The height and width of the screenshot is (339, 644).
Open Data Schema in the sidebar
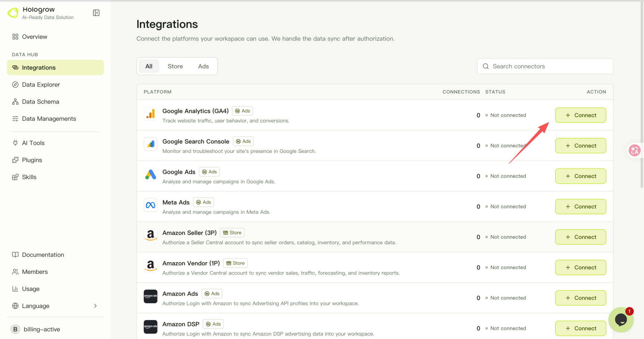[55, 102]
